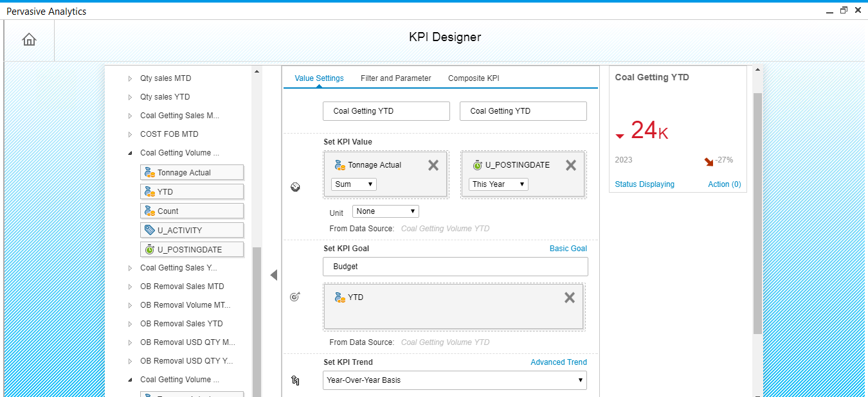Expand OB Removal Sales MTD node
This screenshot has width=868, height=397.
point(130,287)
